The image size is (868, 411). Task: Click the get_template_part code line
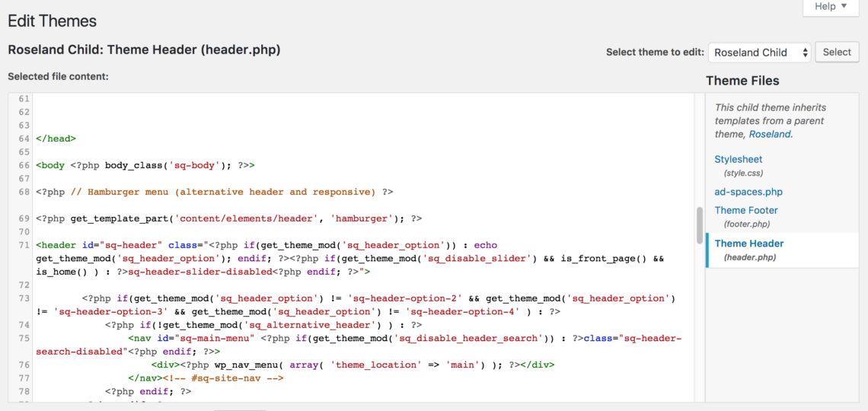coord(228,218)
